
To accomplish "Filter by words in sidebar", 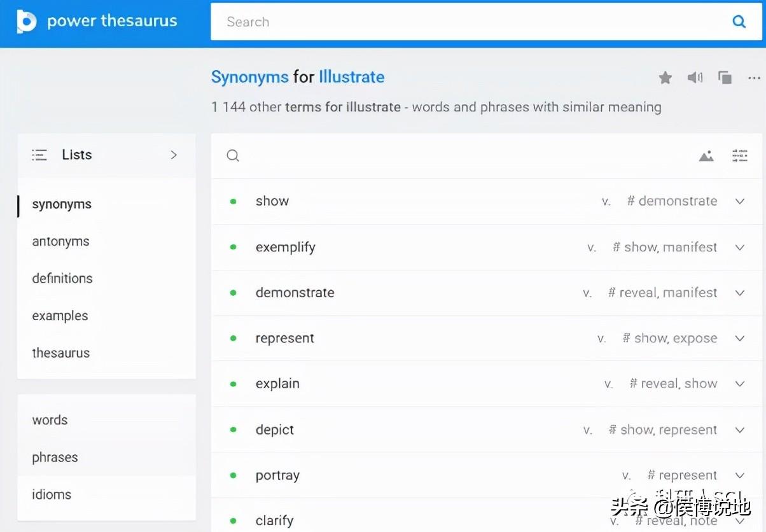I will (50, 420).
